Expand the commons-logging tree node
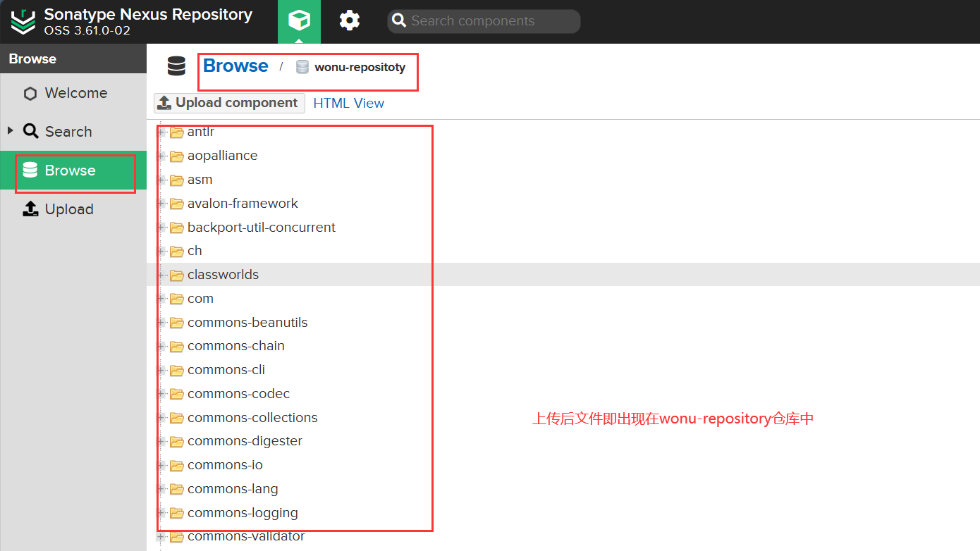The width and height of the screenshot is (980, 551). 161,513
